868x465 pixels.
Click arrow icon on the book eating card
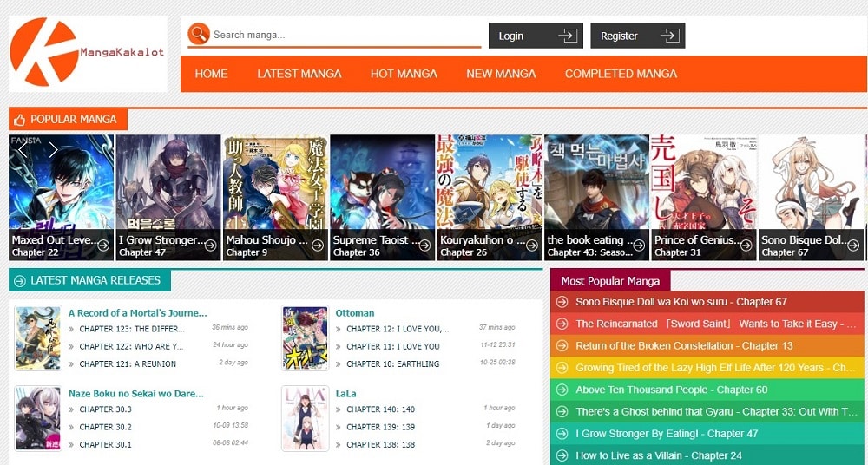pos(639,246)
